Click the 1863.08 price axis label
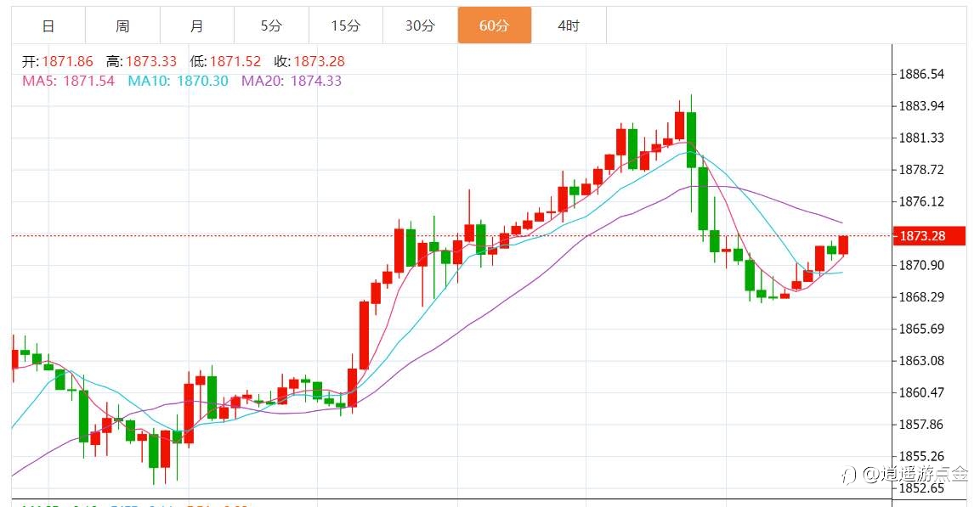This screenshot has height=507, width=980. click(x=921, y=361)
